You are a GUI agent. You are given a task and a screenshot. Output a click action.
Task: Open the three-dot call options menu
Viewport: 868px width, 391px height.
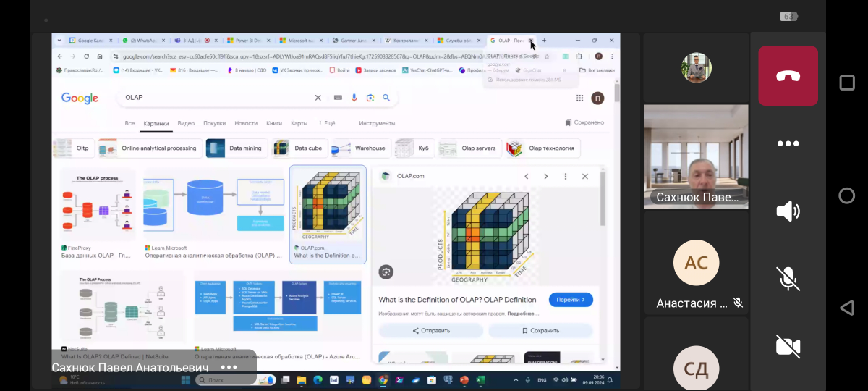(788, 143)
